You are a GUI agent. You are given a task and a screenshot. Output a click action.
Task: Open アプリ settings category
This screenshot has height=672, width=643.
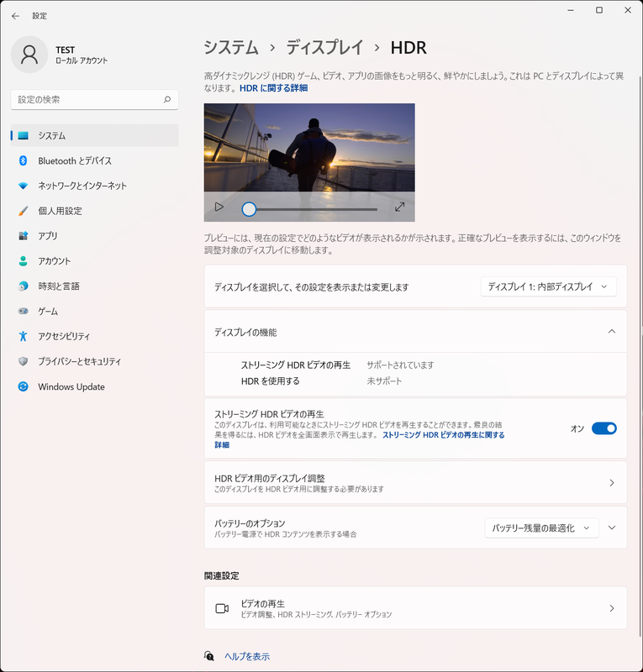point(94,236)
